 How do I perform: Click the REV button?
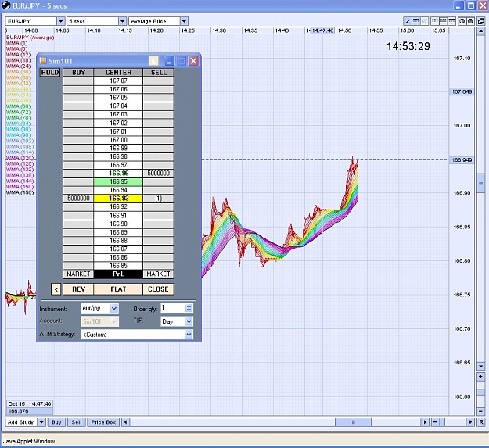pyautogui.click(x=78, y=289)
